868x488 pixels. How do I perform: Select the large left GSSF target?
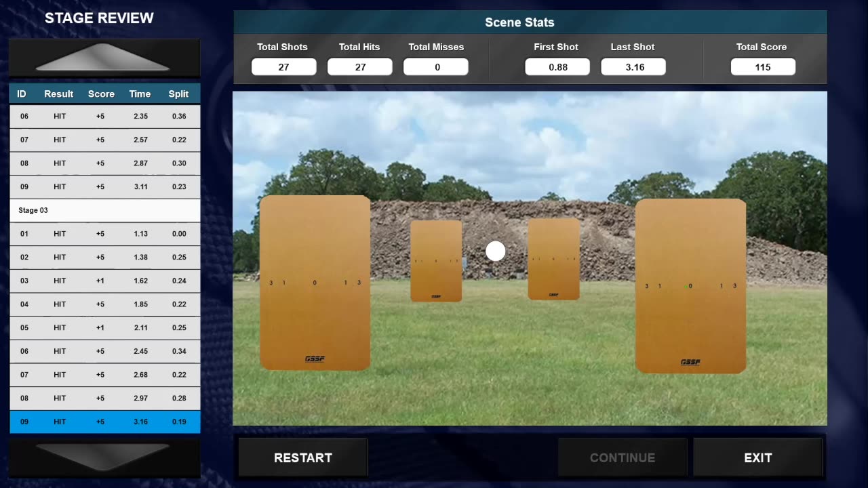tap(315, 283)
